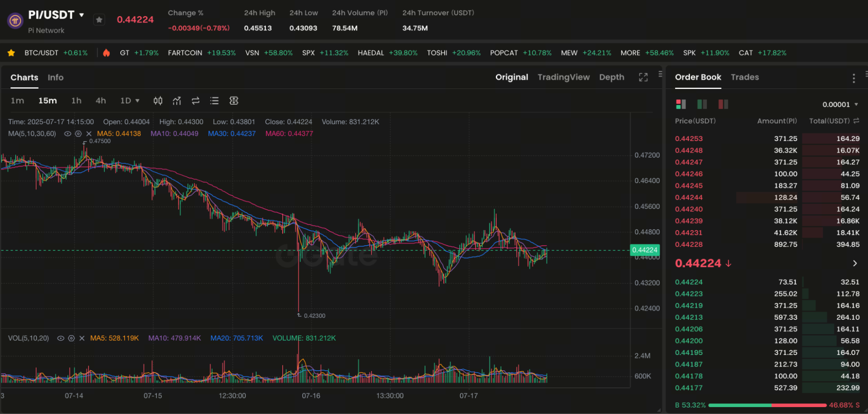Open the VOL indicator settings
868x414 pixels.
tap(71, 338)
